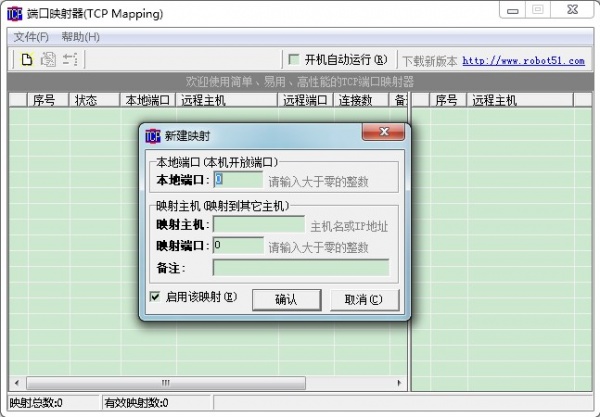Sort by the 状态 column header
This screenshot has height=417, width=600.
[94, 100]
